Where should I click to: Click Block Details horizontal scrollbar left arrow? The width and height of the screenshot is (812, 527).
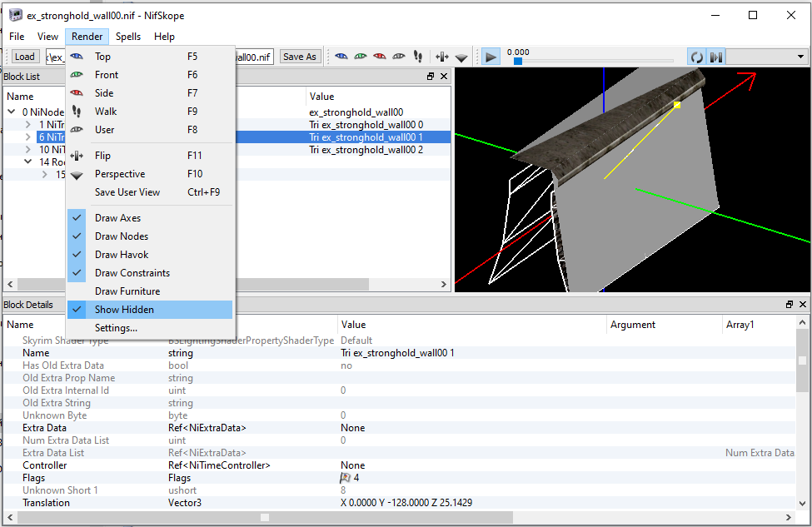10,517
